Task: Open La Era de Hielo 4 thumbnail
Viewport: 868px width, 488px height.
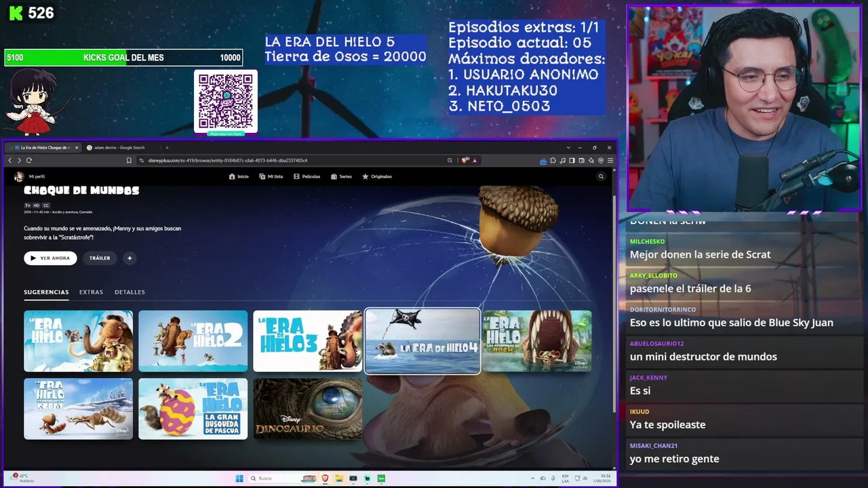Action: pyautogui.click(x=422, y=341)
